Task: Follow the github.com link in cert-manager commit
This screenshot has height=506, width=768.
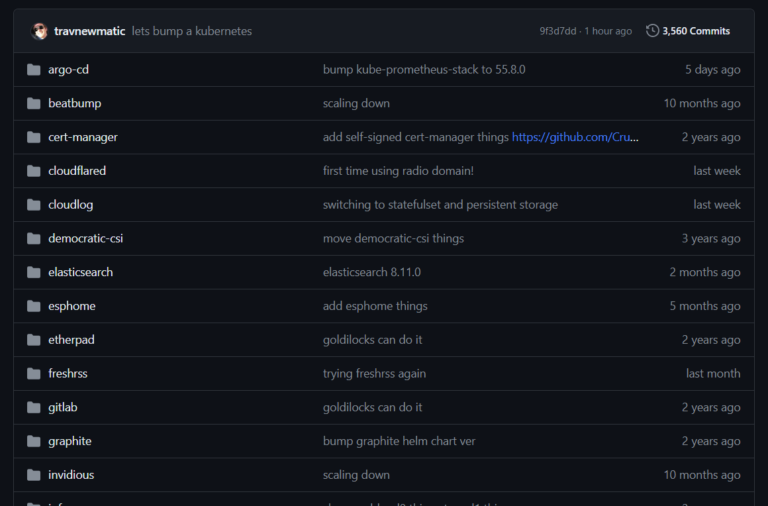Action: pos(575,137)
